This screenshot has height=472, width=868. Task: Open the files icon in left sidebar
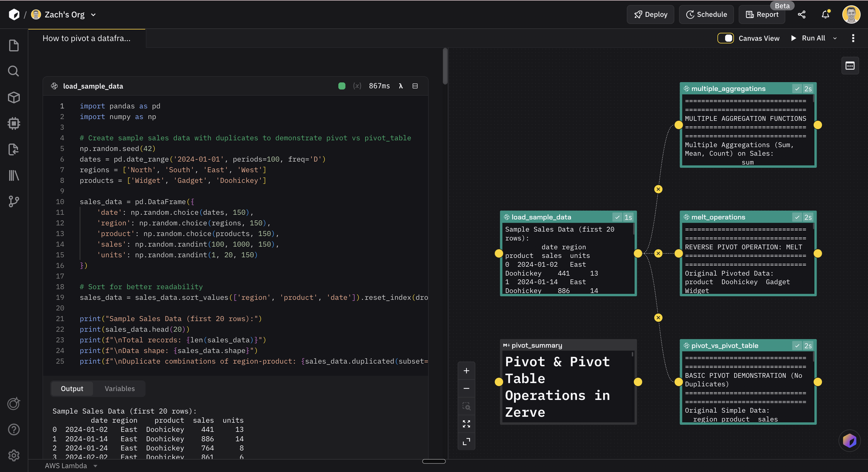click(x=14, y=46)
